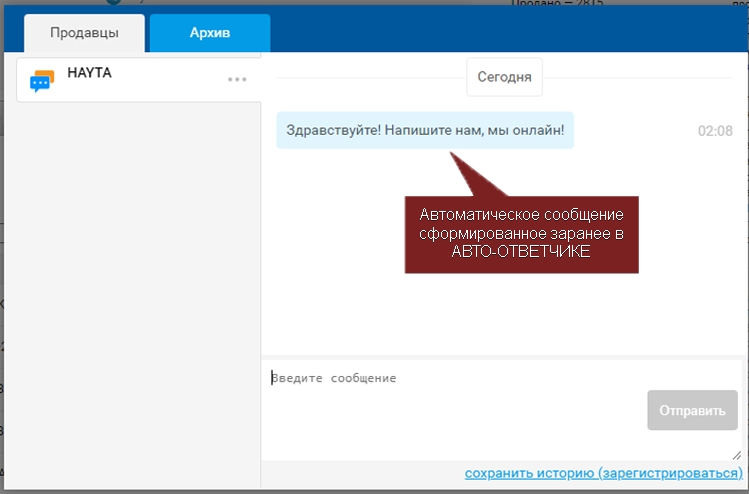Select the HAYTA seller name
This screenshot has height=494, width=749.
point(87,73)
